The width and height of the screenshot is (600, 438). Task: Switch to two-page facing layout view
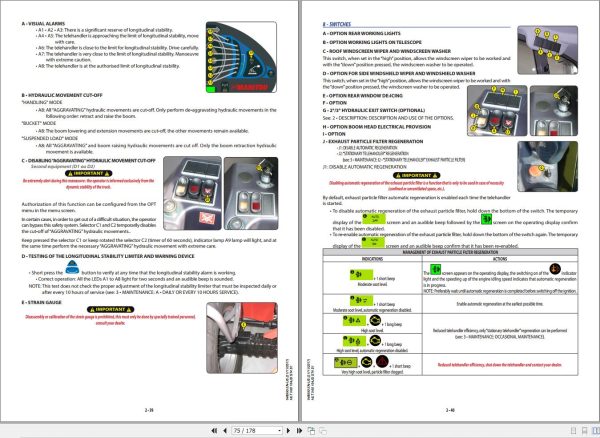click(x=595, y=431)
